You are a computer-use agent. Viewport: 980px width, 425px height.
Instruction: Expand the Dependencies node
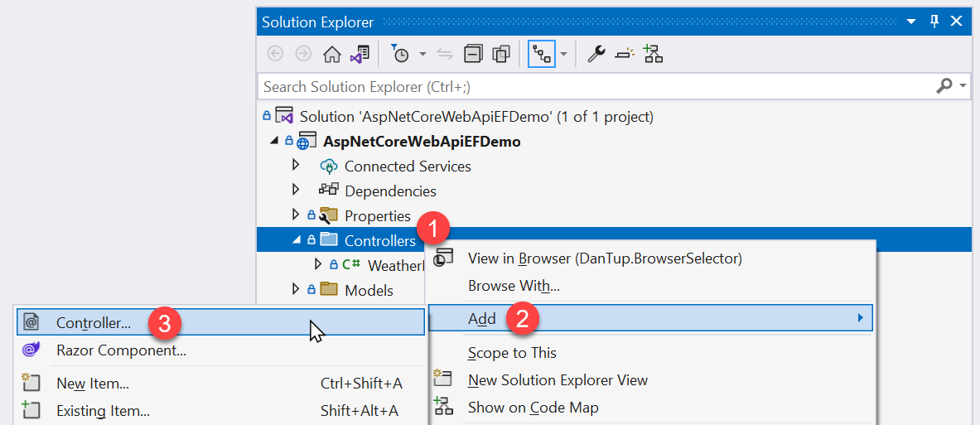(297, 190)
